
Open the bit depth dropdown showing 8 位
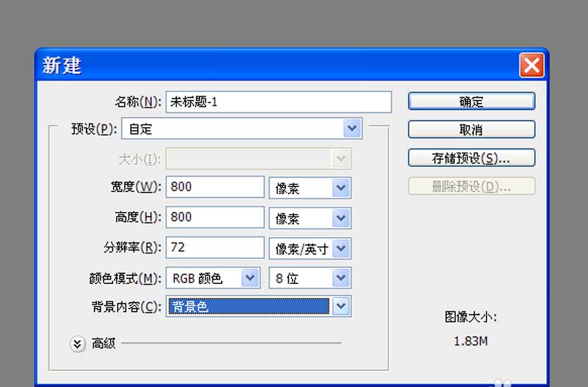pyautogui.click(x=309, y=278)
